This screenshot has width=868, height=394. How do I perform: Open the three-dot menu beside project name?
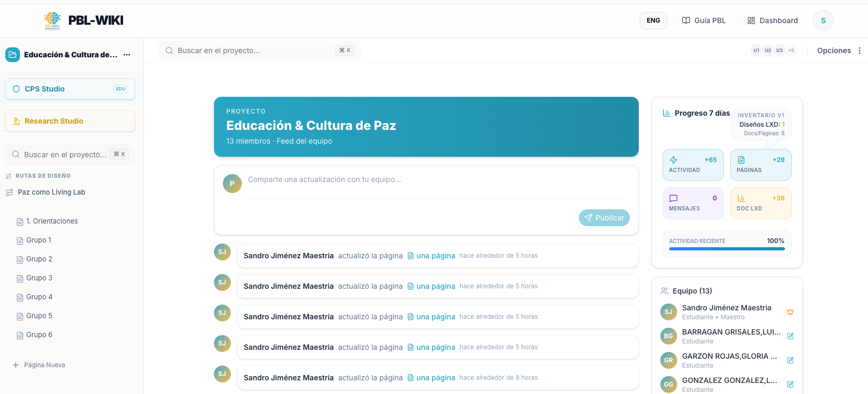pos(127,55)
